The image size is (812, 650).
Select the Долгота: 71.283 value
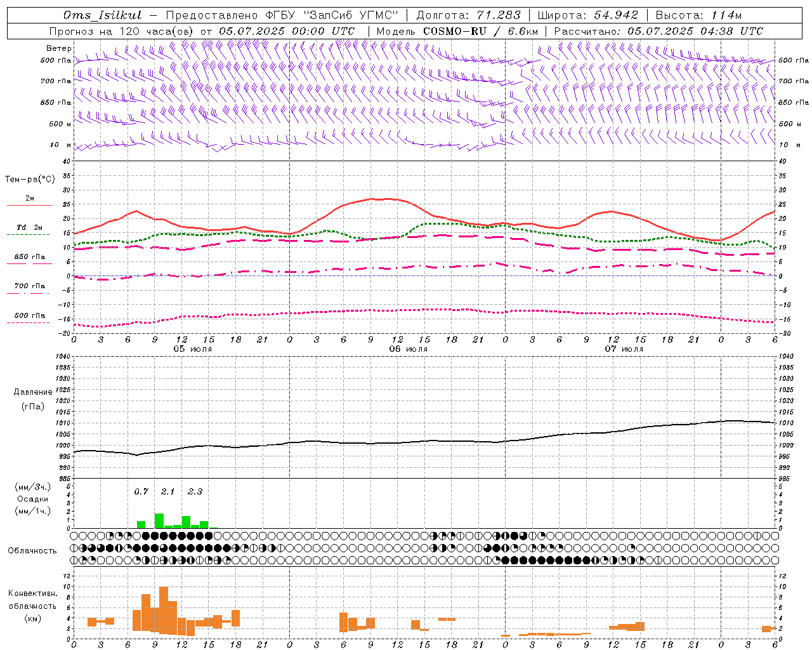(468, 15)
